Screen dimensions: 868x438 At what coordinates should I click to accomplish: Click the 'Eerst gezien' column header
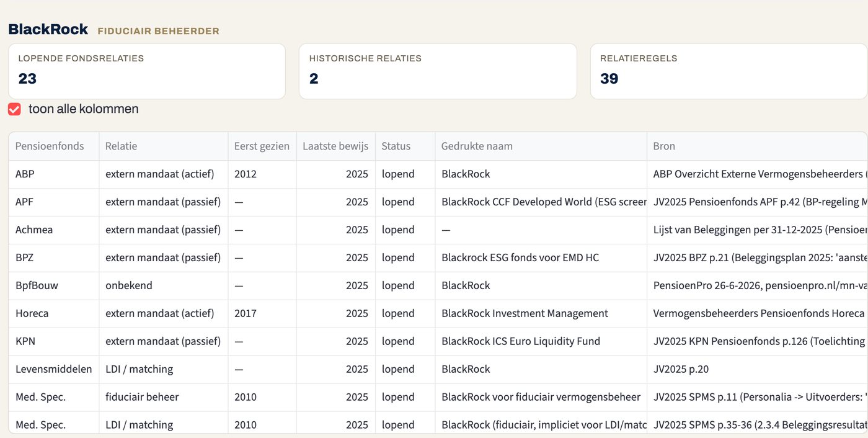[x=262, y=146]
